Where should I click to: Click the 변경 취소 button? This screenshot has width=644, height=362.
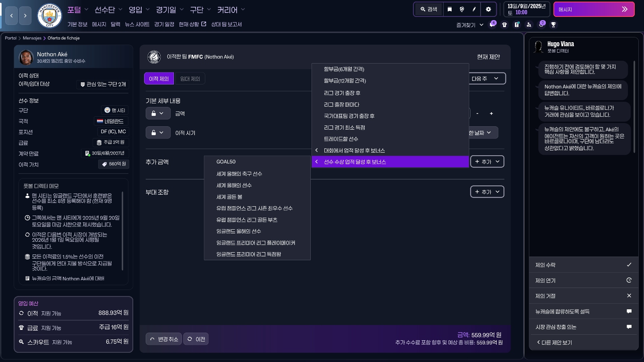[164, 339]
